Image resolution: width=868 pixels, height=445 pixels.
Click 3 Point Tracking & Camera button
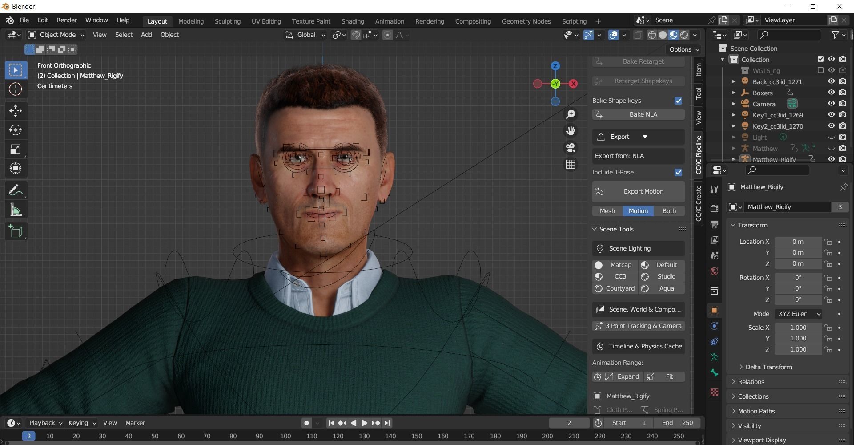(x=638, y=326)
